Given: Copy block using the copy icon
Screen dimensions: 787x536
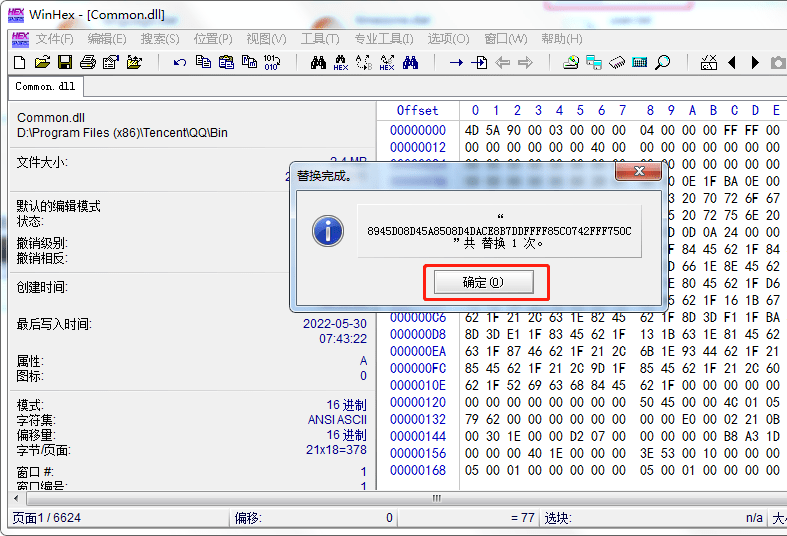Looking at the screenshot, I should tap(203, 62).
